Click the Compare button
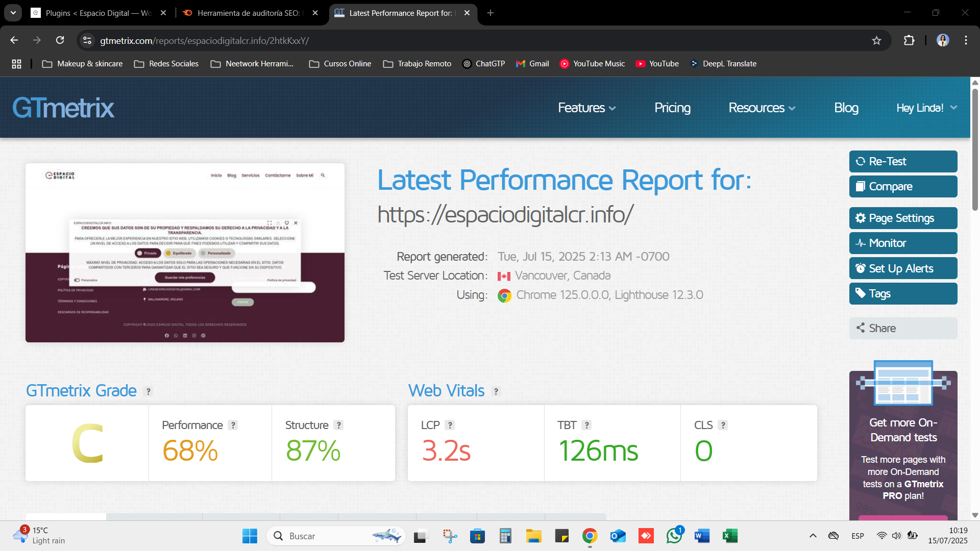This screenshot has width=980, height=551. (903, 186)
